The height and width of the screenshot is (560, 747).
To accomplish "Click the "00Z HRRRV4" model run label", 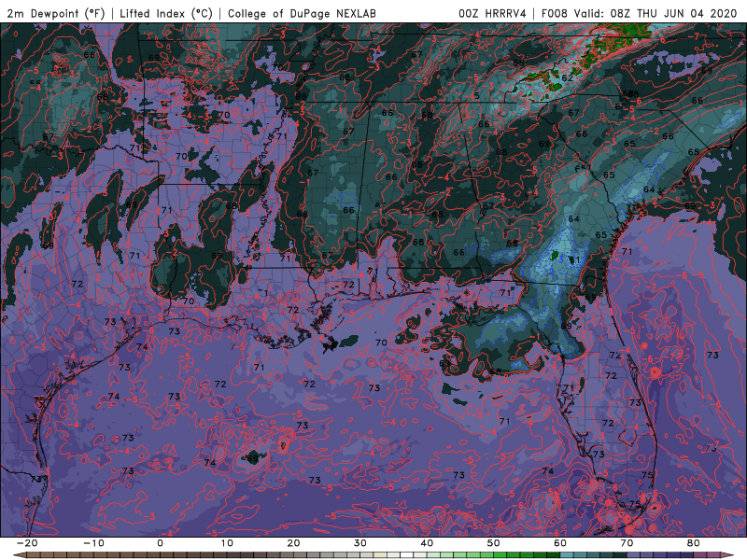I will pos(492,13).
